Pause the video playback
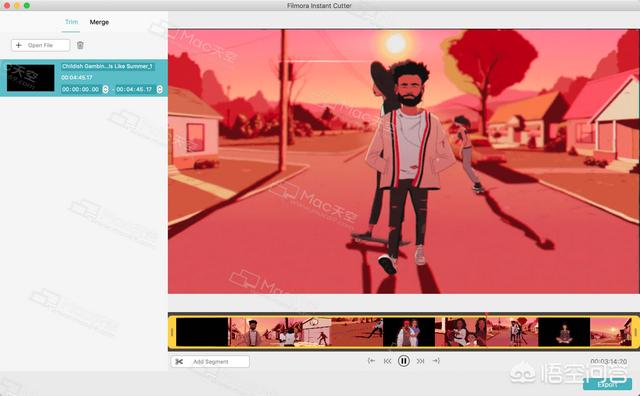The width and height of the screenshot is (640, 396). point(404,361)
